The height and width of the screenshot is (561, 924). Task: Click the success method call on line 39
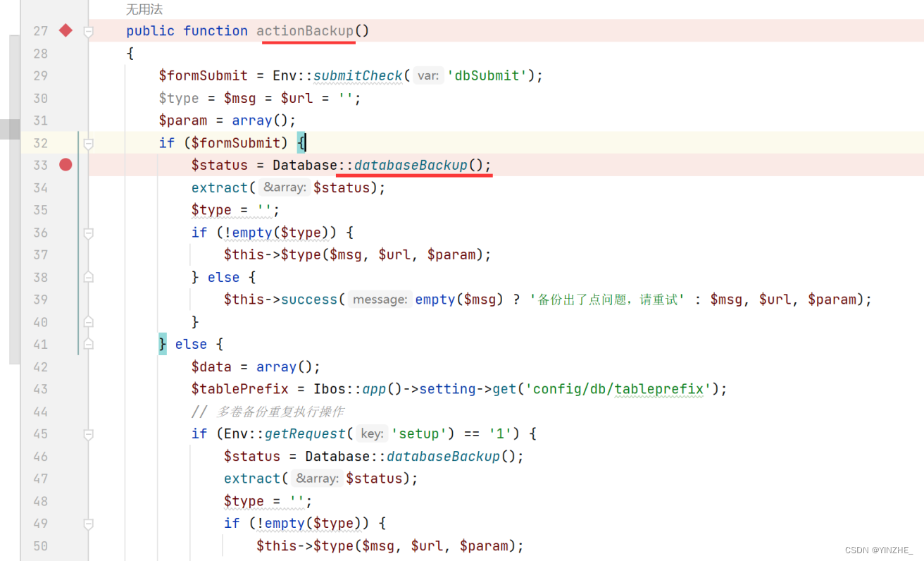(x=309, y=300)
